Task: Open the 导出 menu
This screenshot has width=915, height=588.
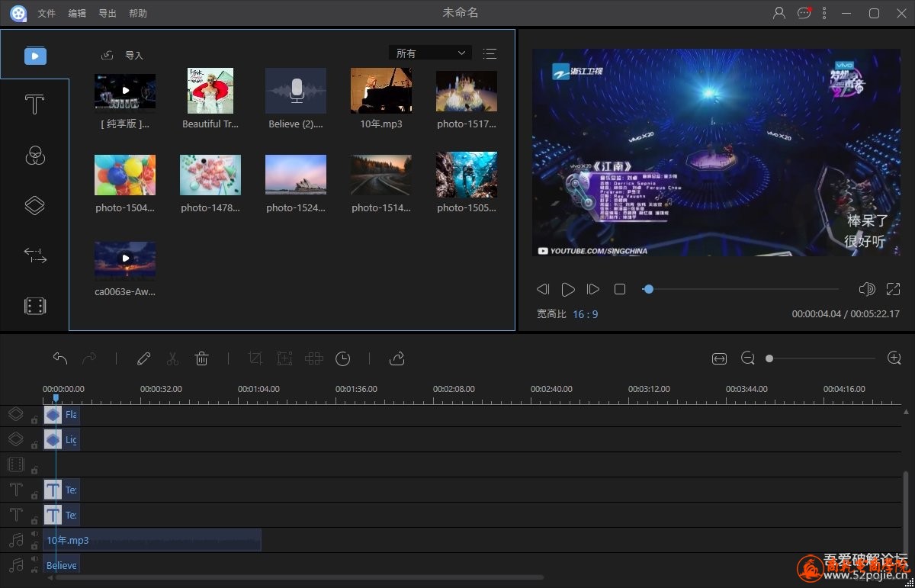Action: (x=108, y=13)
